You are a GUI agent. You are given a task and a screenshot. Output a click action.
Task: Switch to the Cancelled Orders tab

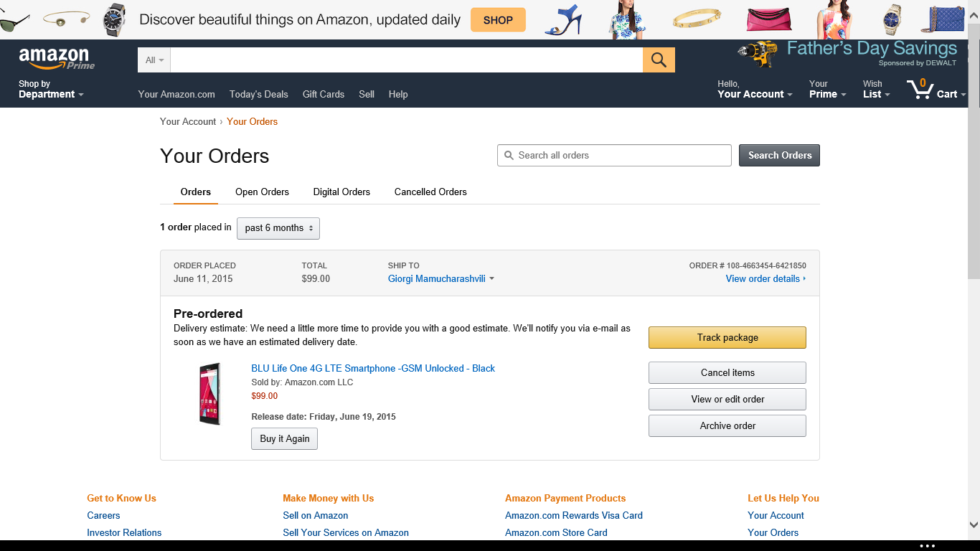click(x=430, y=192)
